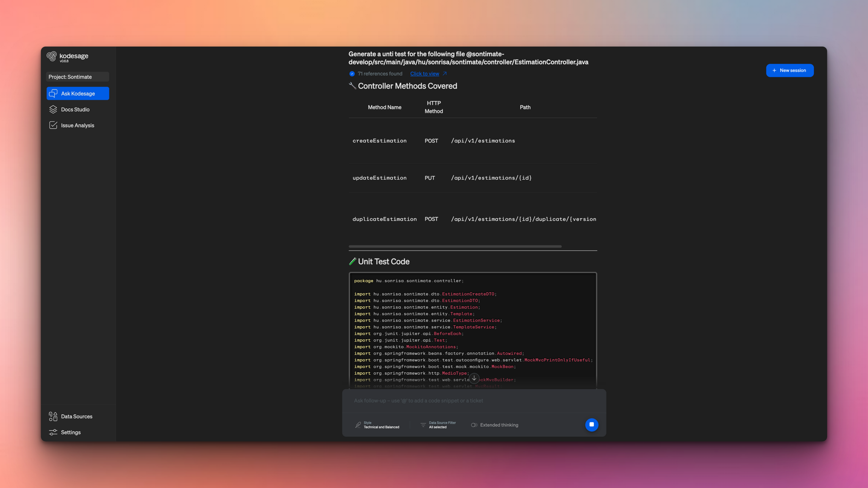Click the references found checkmark icon
This screenshot has height=488, width=868.
pos(352,74)
